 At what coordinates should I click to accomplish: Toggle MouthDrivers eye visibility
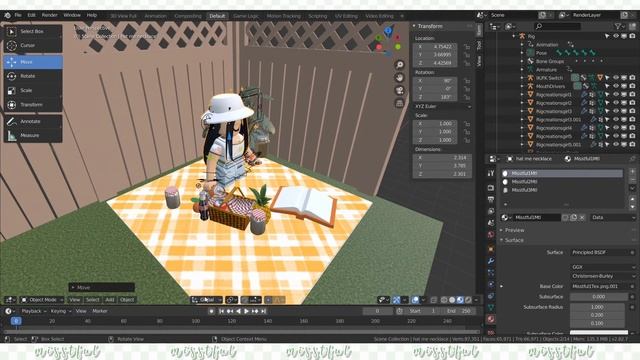pyautogui.click(x=616, y=86)
